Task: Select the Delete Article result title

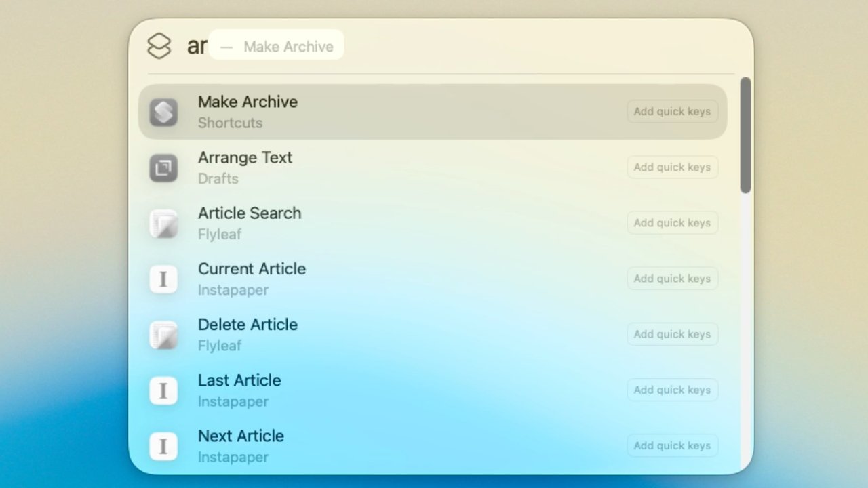Action: click(248, 324)
